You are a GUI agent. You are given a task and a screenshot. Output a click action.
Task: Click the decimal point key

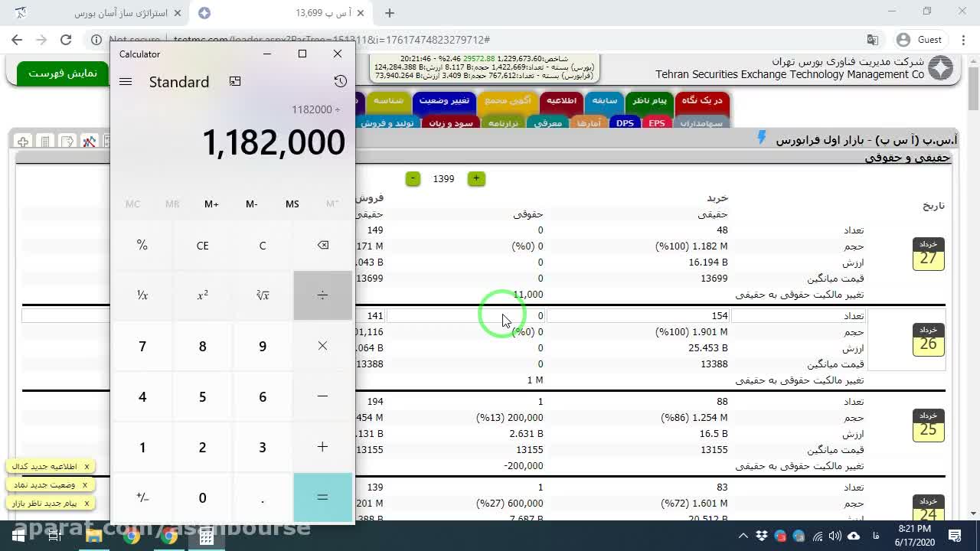[263, 497]
